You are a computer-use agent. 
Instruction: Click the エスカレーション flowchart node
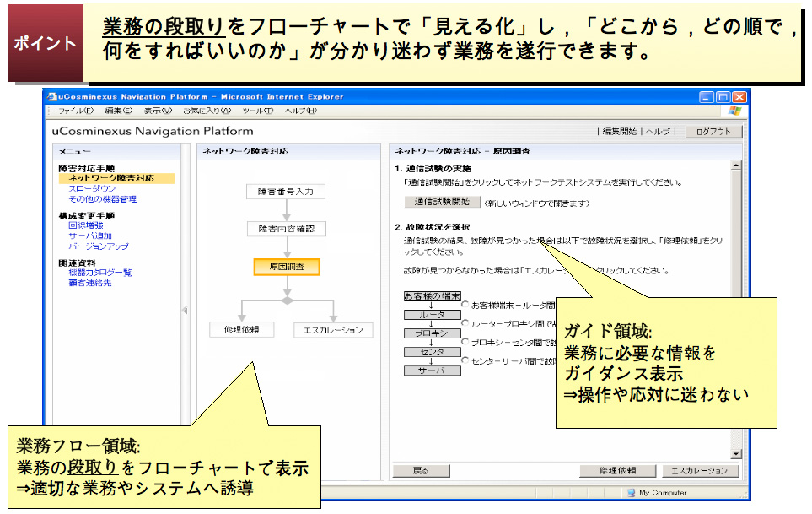333,330
